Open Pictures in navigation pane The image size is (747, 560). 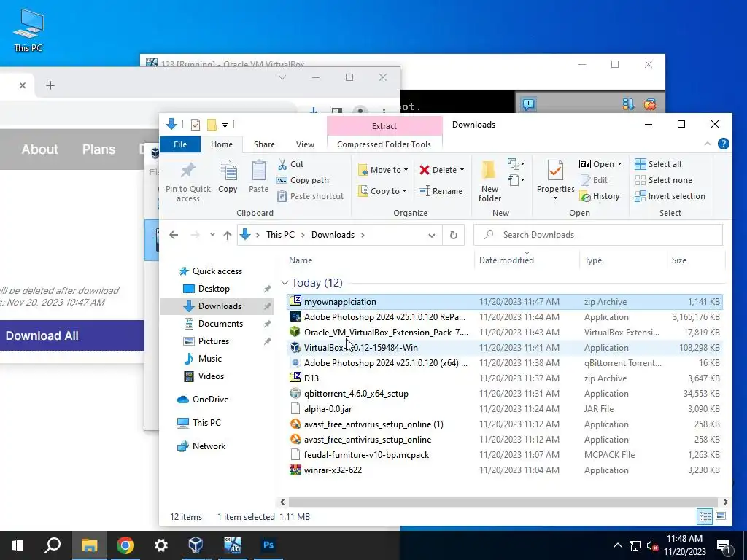[213, 341]
